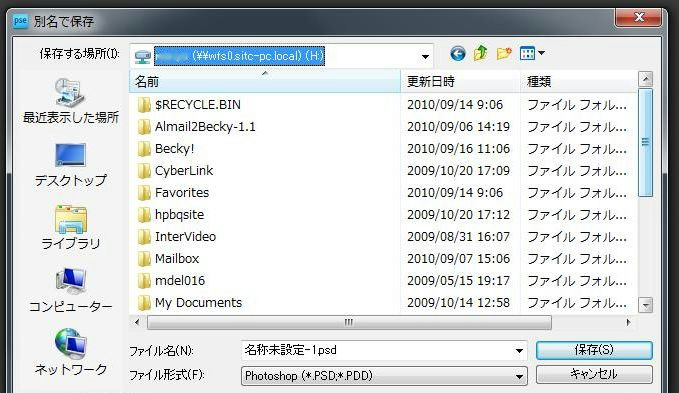Click the date 2010/09/06 14:19
Screen dimensions: 679x393
coord(458,127)
